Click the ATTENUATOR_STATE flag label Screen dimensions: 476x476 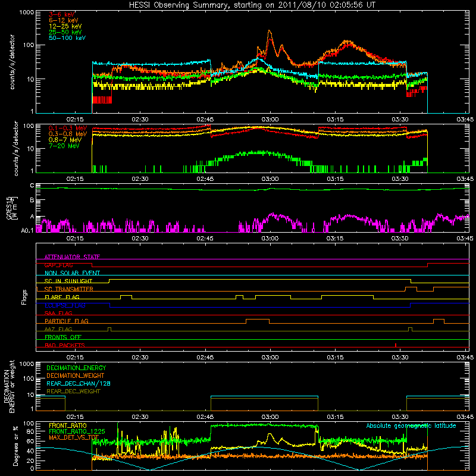pos(72,257)
